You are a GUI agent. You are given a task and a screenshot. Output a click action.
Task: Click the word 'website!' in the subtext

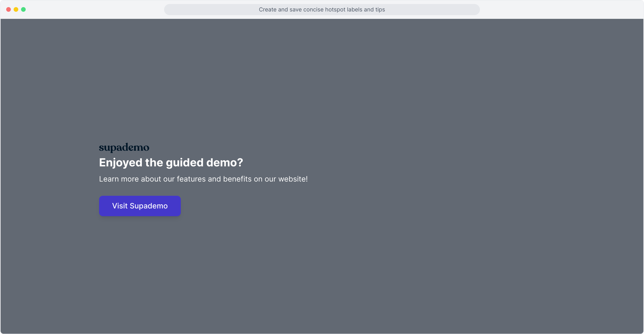tap(293, 179)
